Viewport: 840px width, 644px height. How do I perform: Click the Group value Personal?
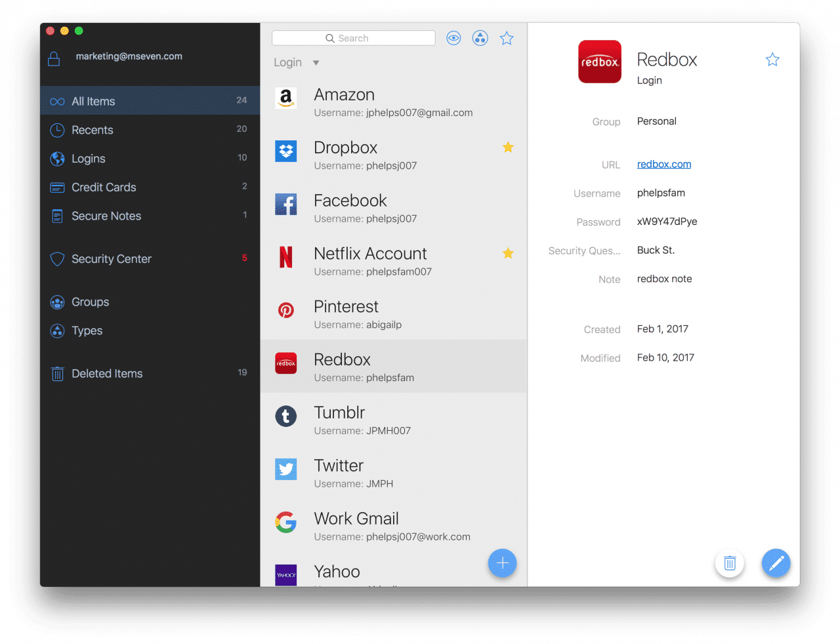[657, 121]
